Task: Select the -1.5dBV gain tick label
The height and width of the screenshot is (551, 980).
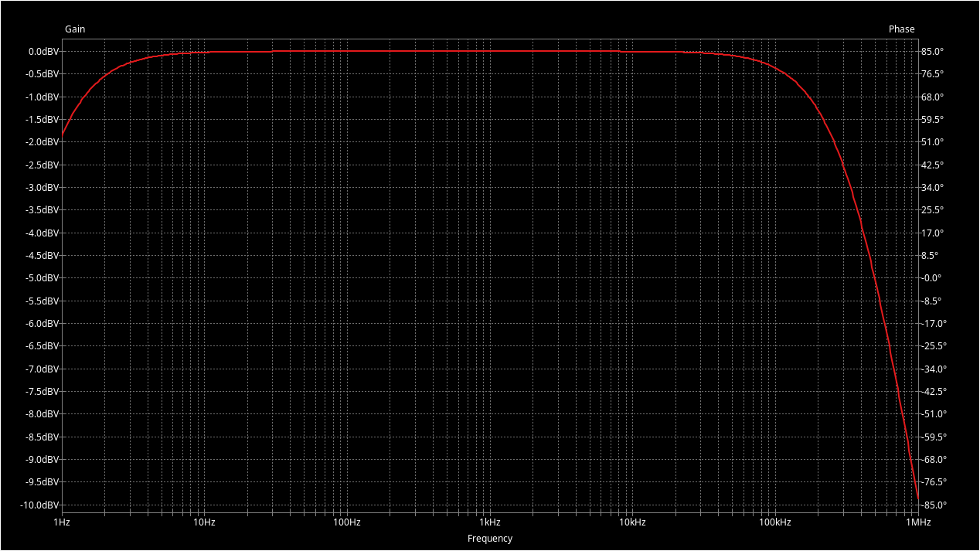Action: (42, 120)
